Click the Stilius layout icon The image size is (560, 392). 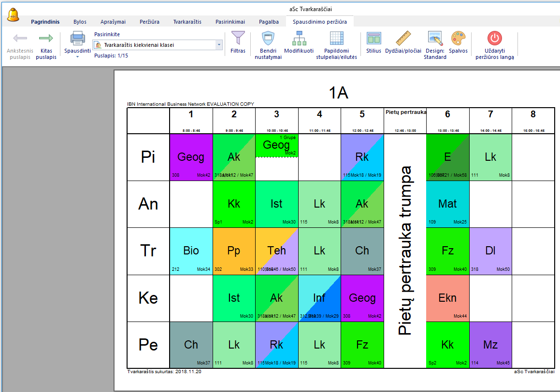coord(373,38)
